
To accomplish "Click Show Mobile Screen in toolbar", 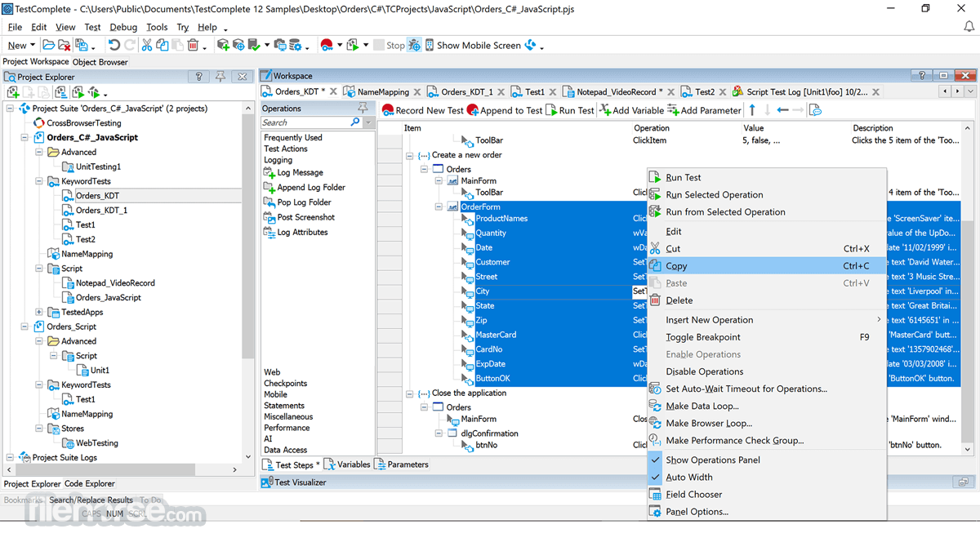I will 473,45.
